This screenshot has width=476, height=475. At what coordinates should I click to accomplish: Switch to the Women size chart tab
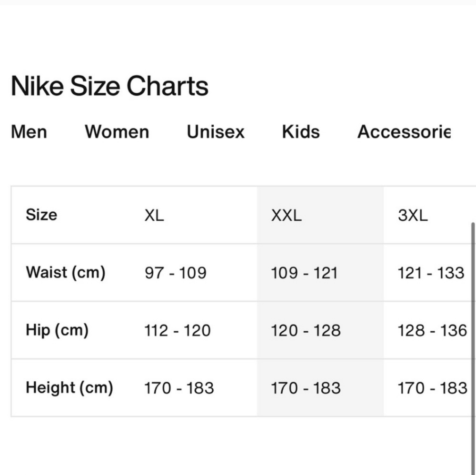point(116,132)
